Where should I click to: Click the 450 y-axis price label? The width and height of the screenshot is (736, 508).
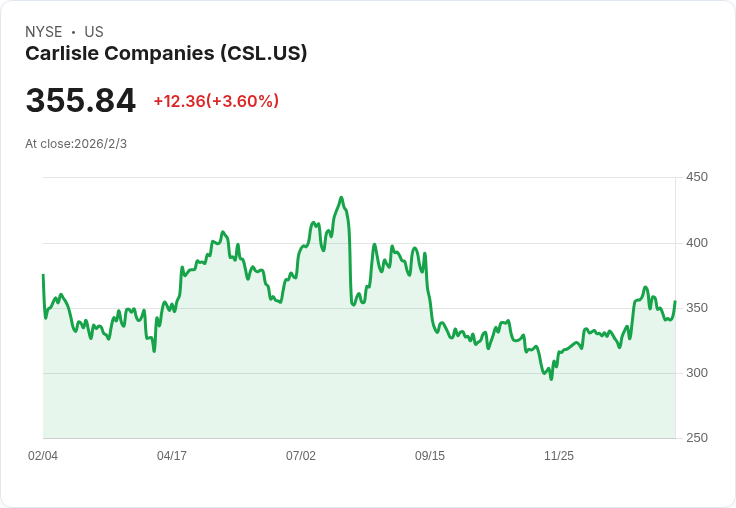tap(697, 177)
